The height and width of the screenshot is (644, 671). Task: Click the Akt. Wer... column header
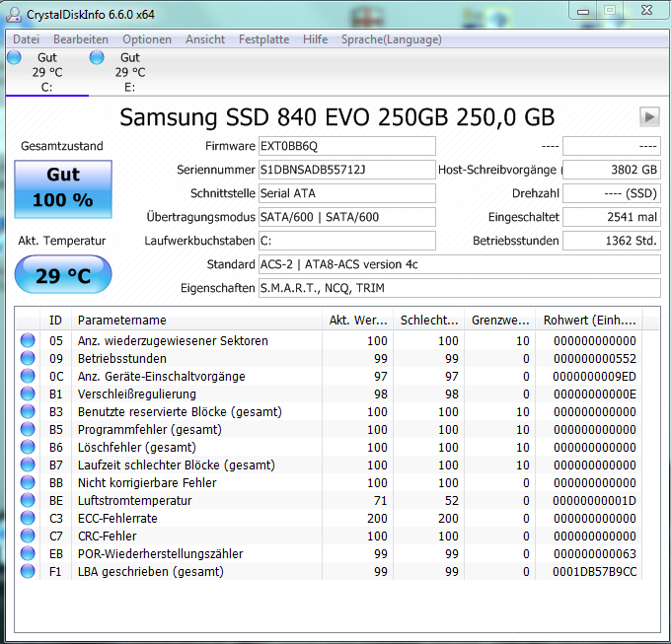click(x=357, y=320)
